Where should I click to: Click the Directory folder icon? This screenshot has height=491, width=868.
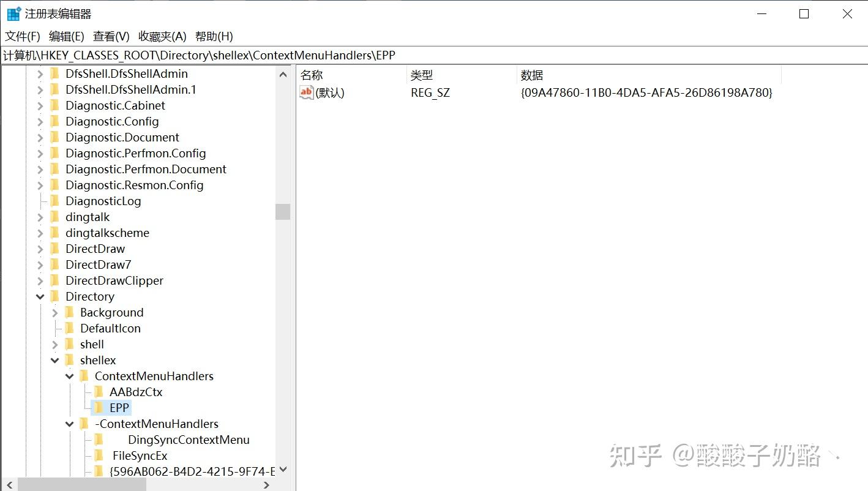54,296
